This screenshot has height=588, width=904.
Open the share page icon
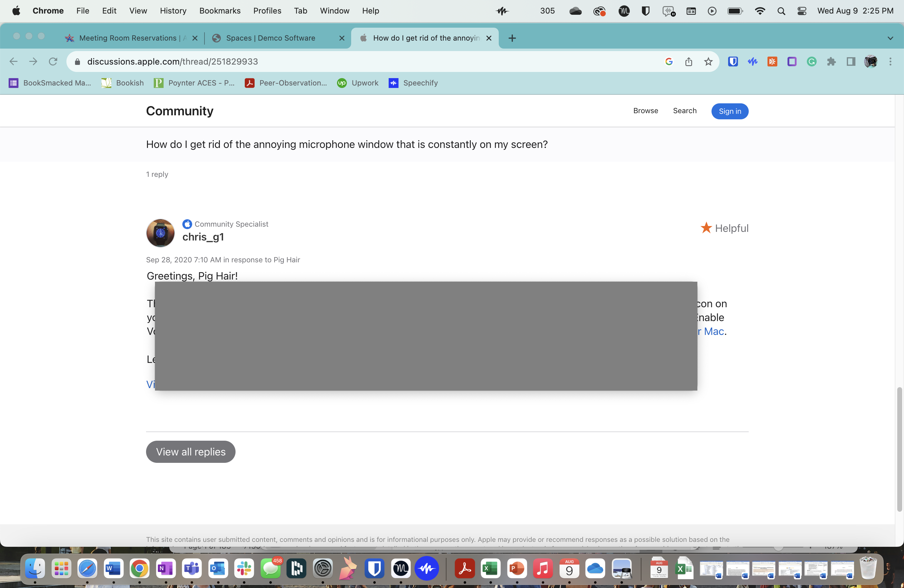[689, 62]
